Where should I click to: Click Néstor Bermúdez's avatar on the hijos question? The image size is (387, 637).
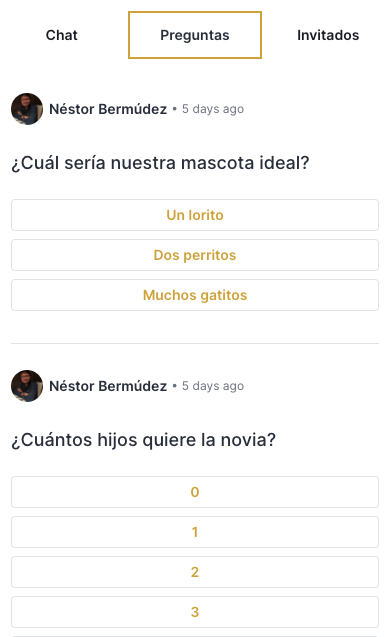pyautogui.click(x=27, y=386)
